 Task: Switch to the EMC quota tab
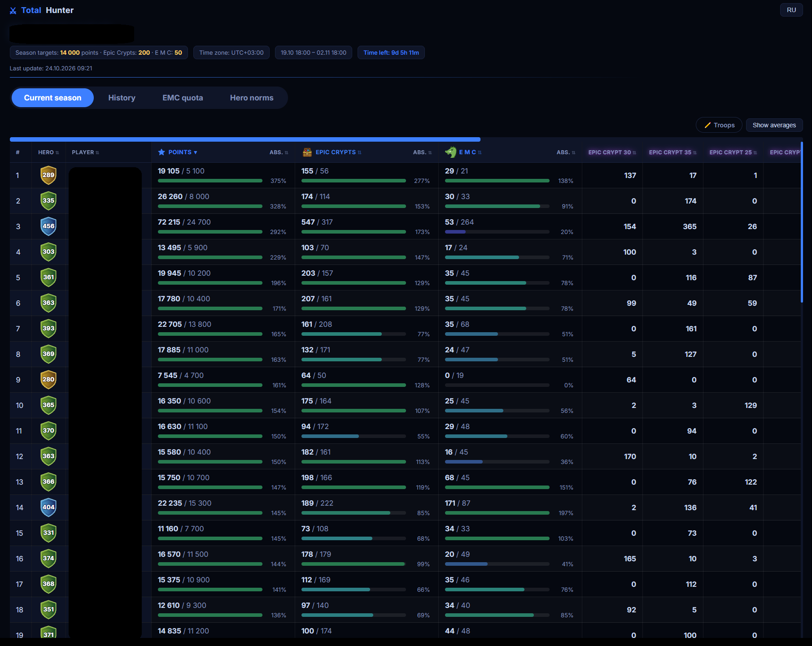[x=183, y=98]
